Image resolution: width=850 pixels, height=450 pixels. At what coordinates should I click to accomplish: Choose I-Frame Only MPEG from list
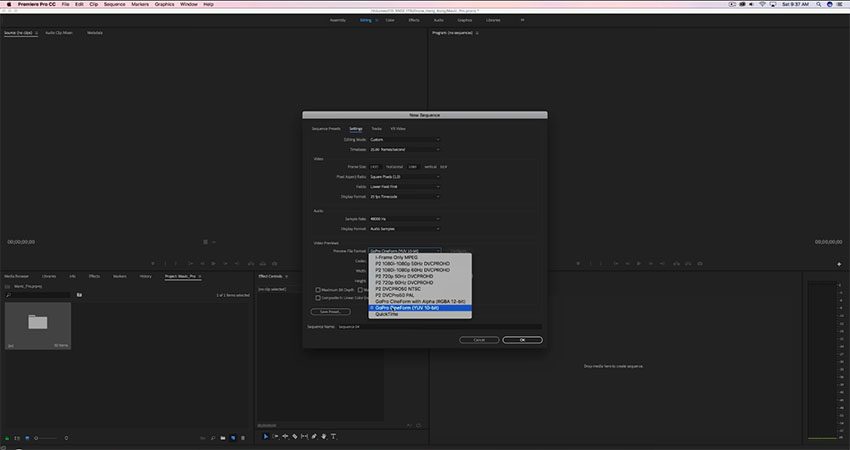420,258
